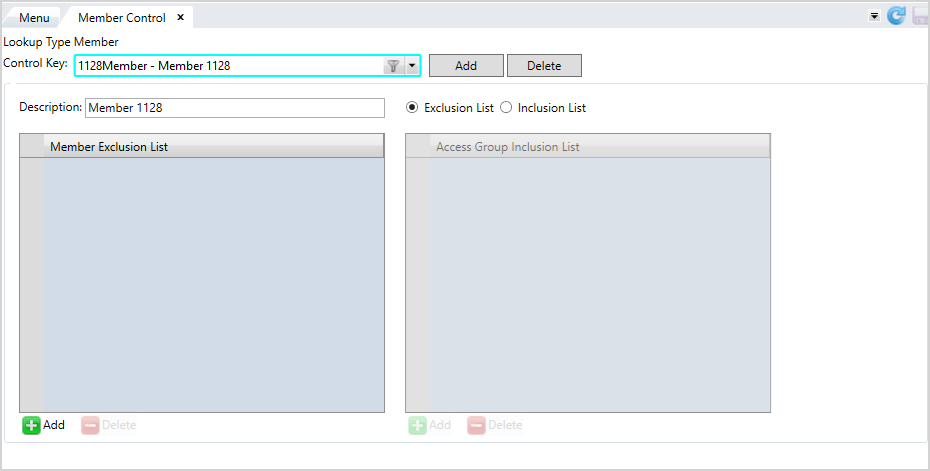Click the green plus Add icon under Member Exclusion List
This screenshot has width=930, height=471.
pyautogui.click(x=31, y=425)
